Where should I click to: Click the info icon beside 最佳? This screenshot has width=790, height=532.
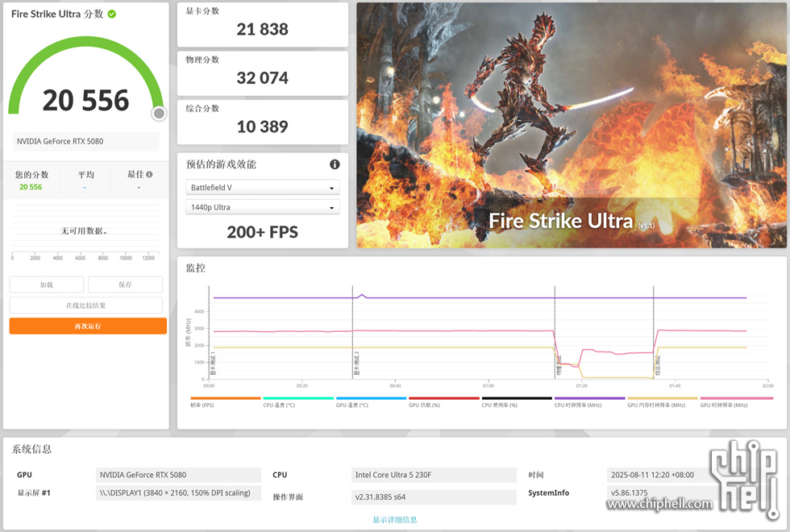pos(149,174)
